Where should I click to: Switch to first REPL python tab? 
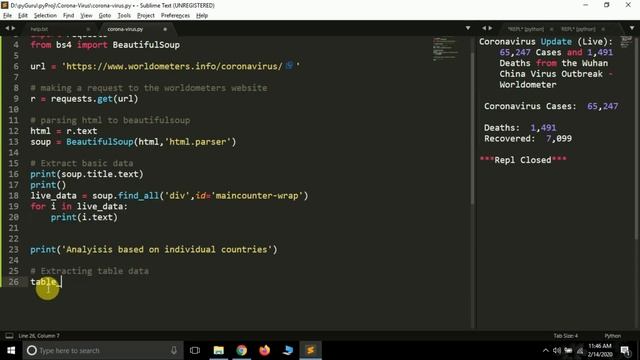[x=526, y=29]
